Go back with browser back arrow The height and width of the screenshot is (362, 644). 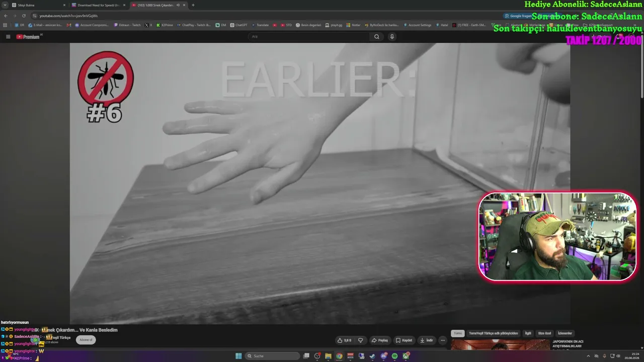coord(6,16)
